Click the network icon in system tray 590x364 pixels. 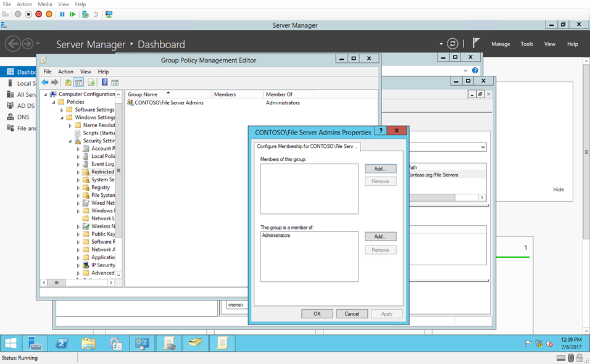pyautogui.click(x=539, y=343)
